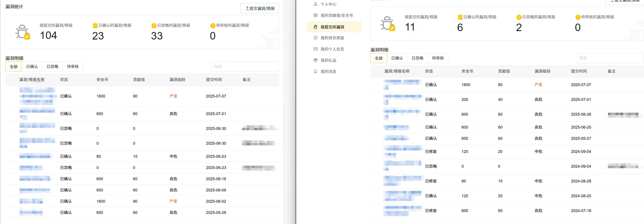
Task: Click the gift icon next to 我的礼品
Action: pos(315,60)
